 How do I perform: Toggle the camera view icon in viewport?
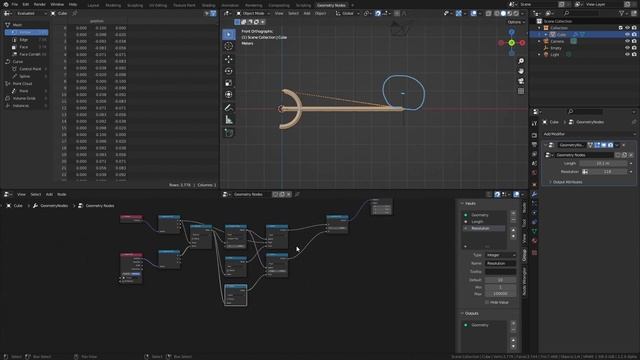(521, 81)
